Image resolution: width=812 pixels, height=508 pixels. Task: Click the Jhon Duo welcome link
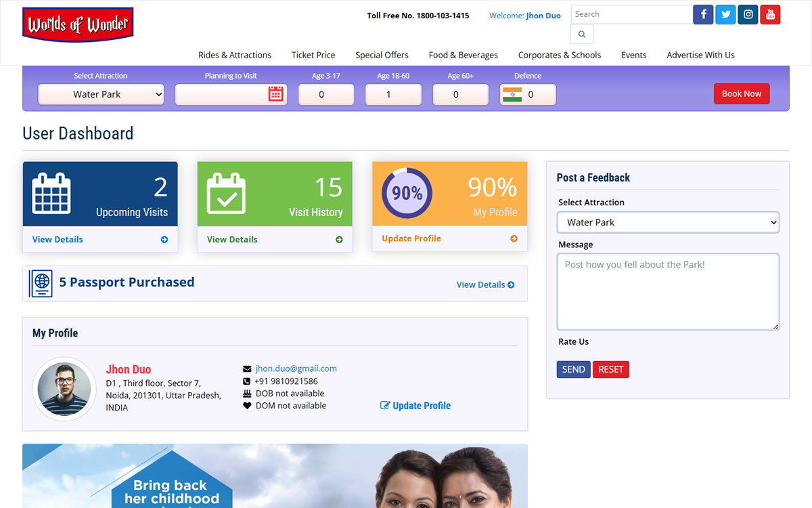tap(543, 16)
